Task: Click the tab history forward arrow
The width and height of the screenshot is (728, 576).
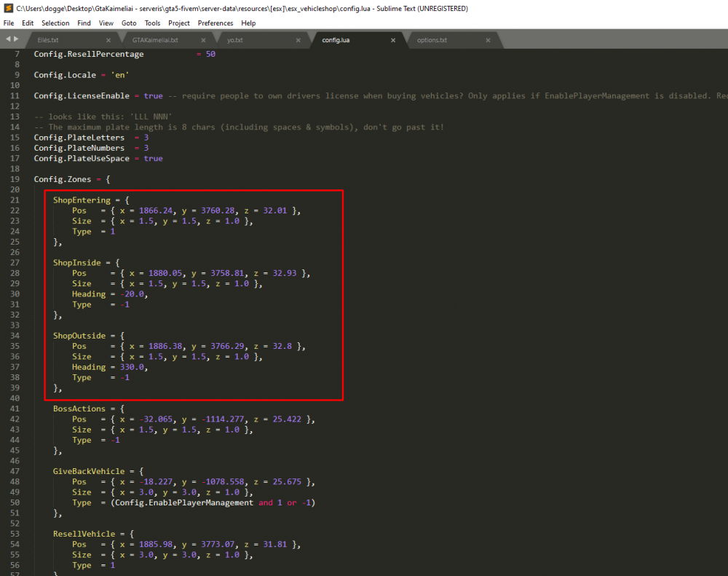Action: click(x=16, y=39)
